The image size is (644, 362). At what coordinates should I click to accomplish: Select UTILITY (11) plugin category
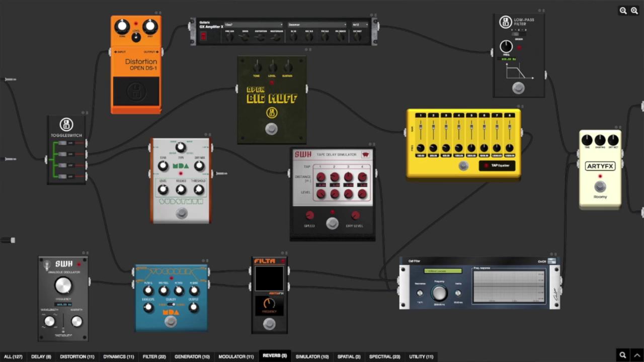421,356
